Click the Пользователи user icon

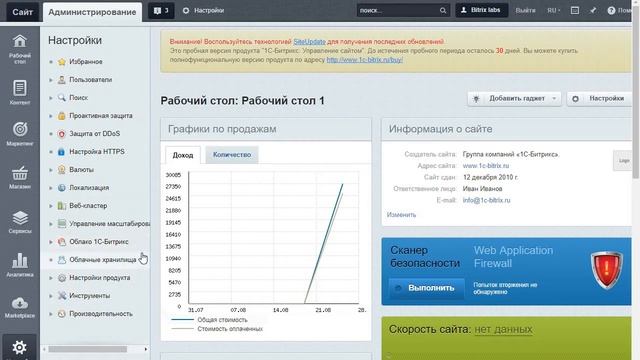(62, 80)
